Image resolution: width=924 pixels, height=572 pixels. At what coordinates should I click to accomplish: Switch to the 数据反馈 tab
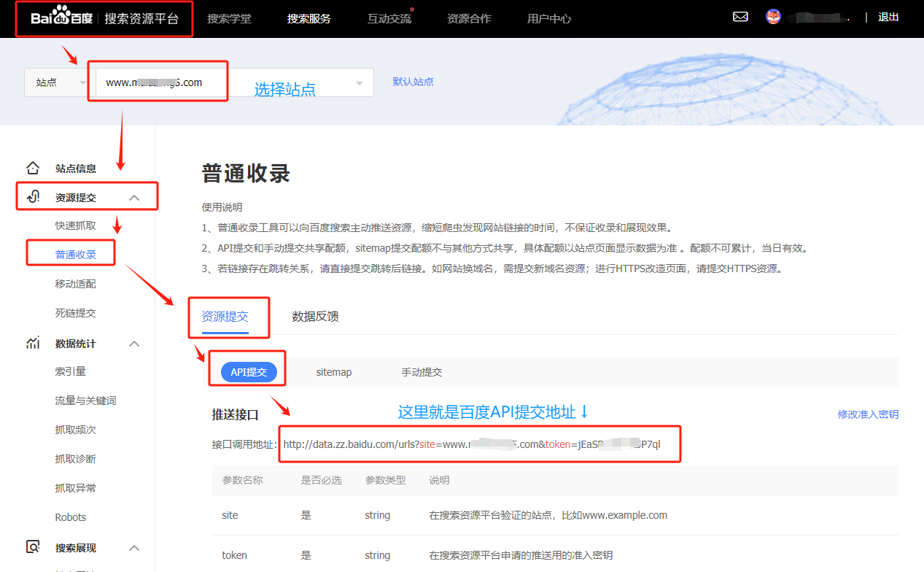(315, 317)
